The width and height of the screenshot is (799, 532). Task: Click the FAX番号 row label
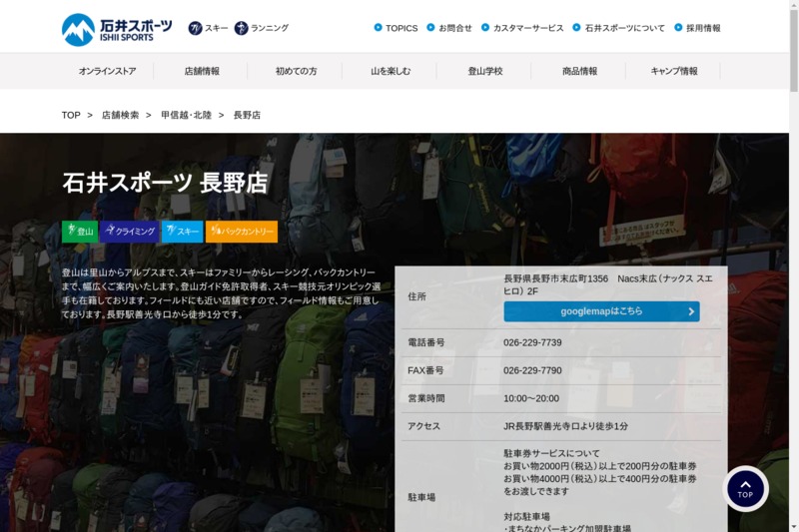point(425,370)
